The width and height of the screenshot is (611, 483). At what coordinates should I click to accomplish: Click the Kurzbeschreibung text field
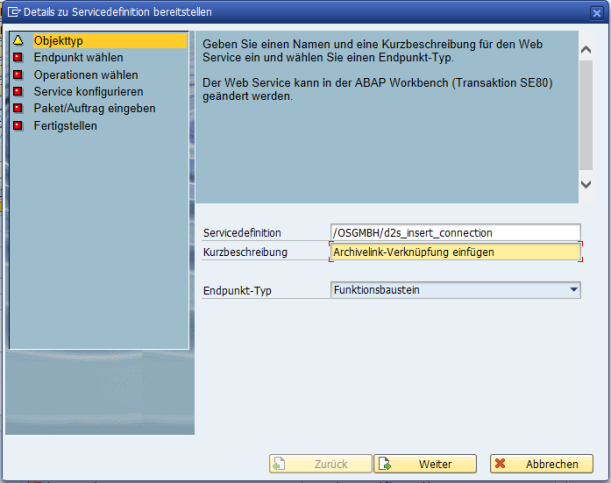pyautogui.click(x=455, y=252)
